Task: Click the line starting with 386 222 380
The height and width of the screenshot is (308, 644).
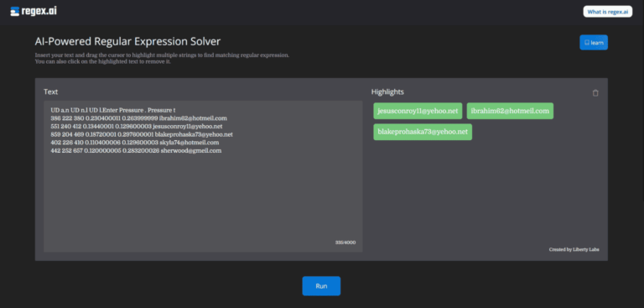Action: 139,118
